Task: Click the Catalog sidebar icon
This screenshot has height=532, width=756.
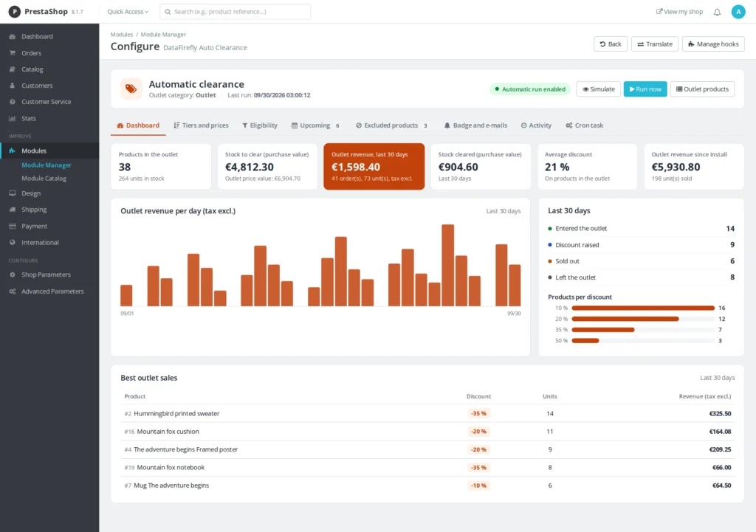Action: point(12,69)
